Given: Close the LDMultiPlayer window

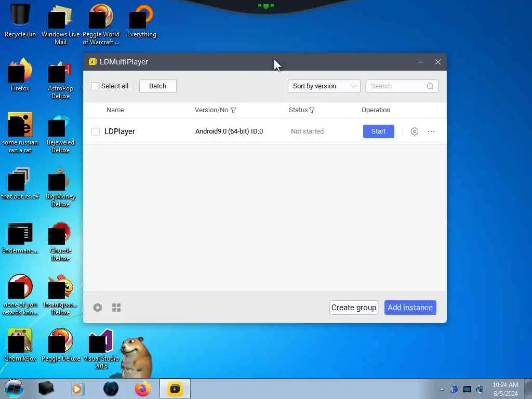Looking at the screenshot, I should pyautogui.click(x=437, y=62).
